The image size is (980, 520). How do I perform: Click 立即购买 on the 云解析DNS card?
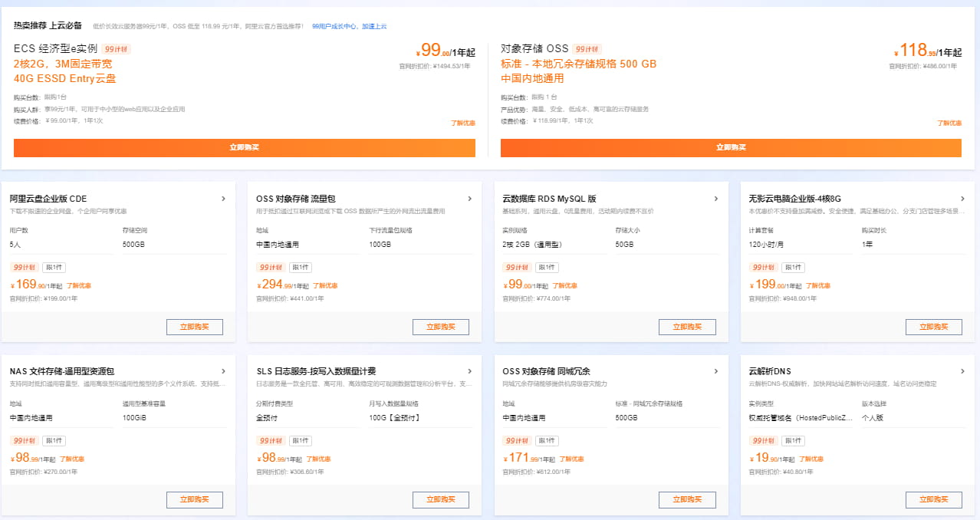[933, 499]
